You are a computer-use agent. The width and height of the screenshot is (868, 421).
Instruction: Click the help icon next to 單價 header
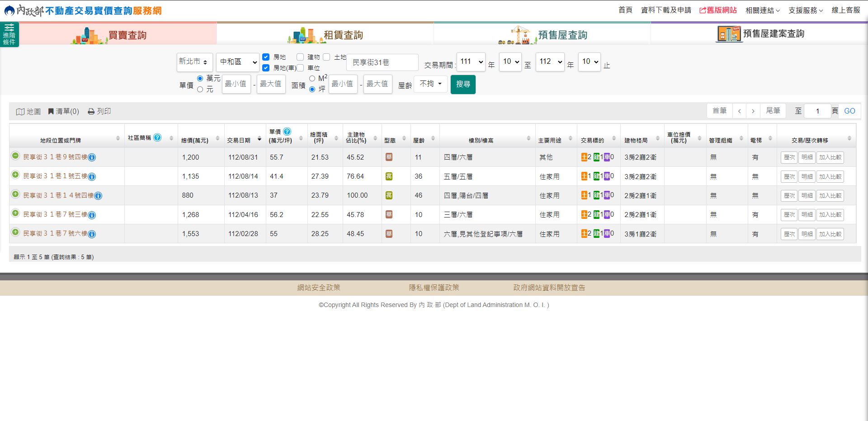coord(287,132)
